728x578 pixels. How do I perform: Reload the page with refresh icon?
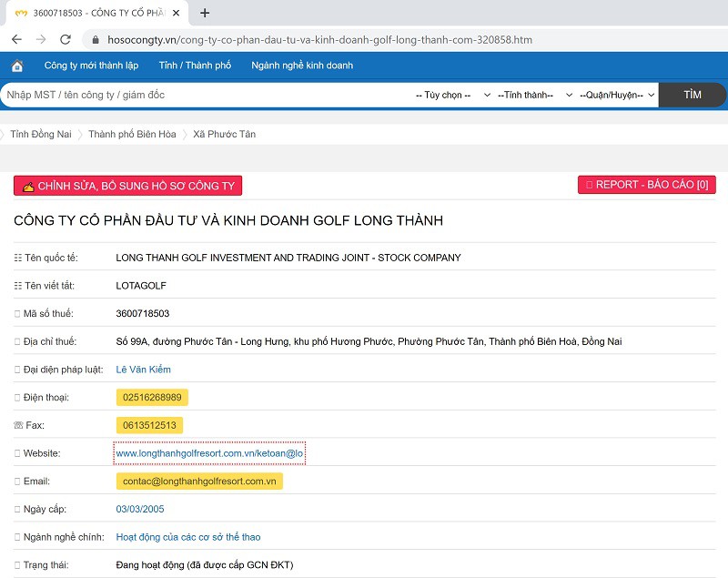point(66,40)
